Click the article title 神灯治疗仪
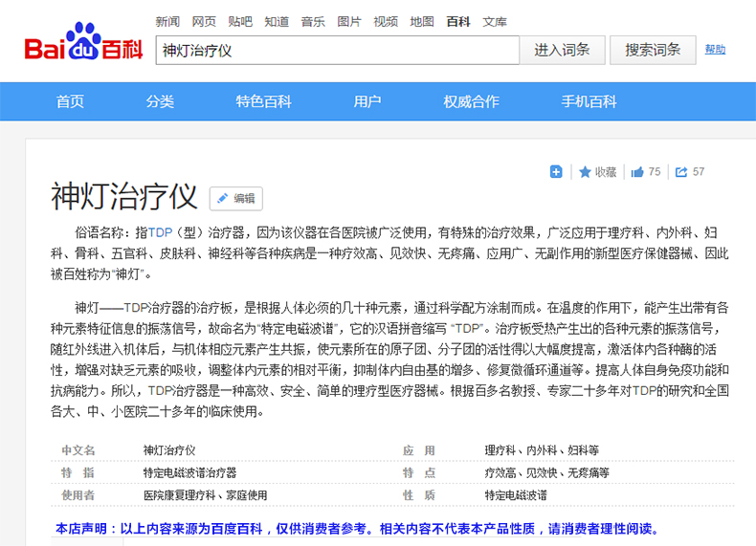Image resolution: width=756 pixels, height=546 pixels. 124,196
